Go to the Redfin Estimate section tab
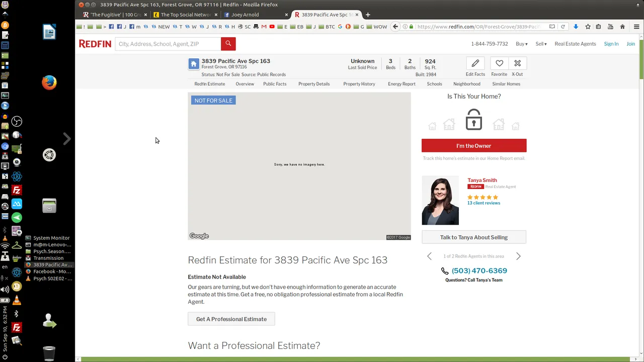The height and width of the screenshot is (362, 644). point(210,84)
